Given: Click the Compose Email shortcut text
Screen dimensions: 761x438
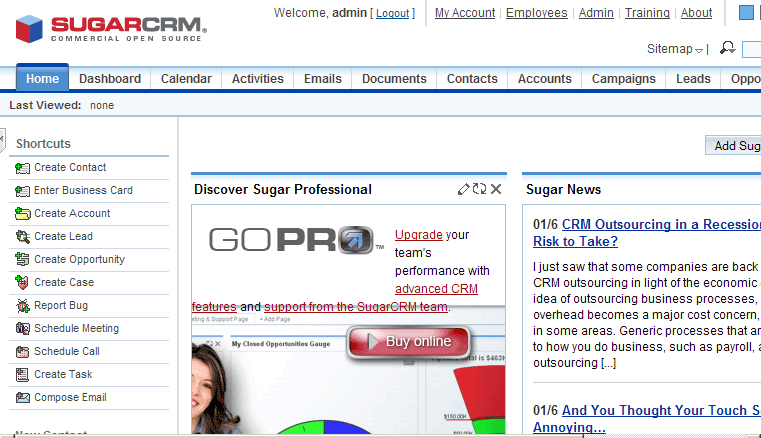Looking at the screenshot, I should (70, 397).
